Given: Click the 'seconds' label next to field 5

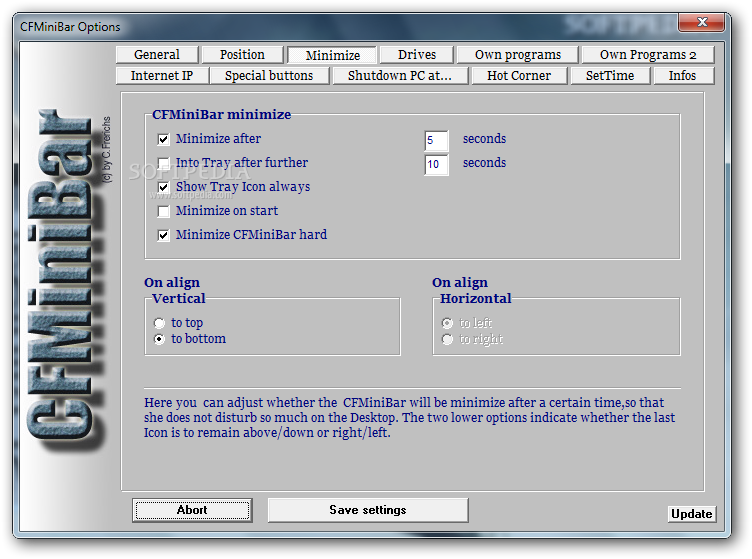Looking at the screenshot, I should pos(484,139).
